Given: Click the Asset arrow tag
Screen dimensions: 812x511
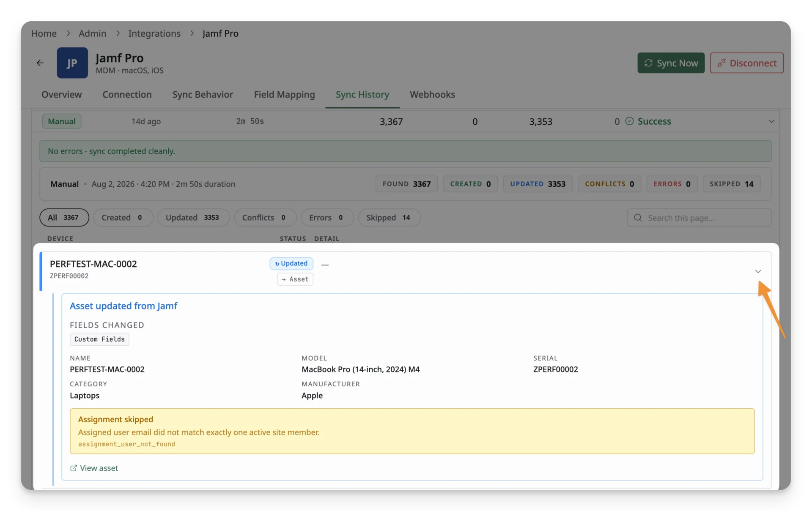Looking at the screenshot, I should [295, 279].
